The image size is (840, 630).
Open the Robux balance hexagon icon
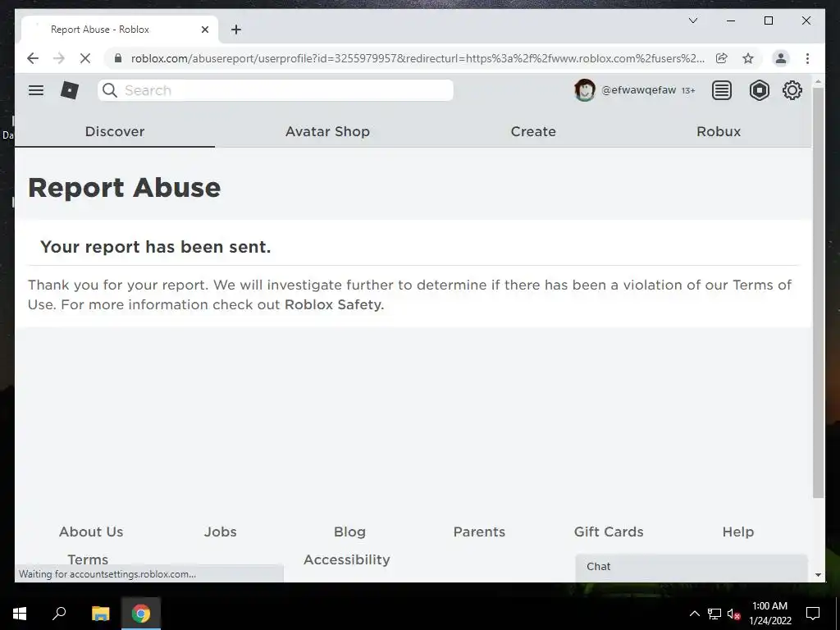pos(759,90)
